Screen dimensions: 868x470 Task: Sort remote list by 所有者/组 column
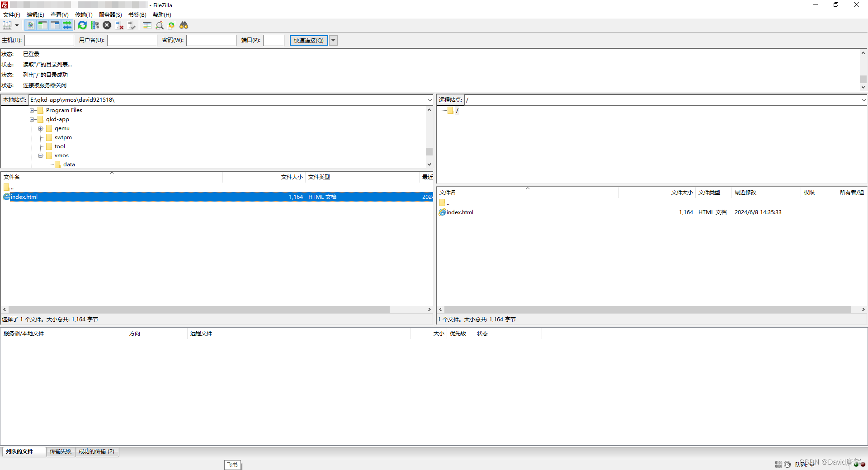[852, 193]
